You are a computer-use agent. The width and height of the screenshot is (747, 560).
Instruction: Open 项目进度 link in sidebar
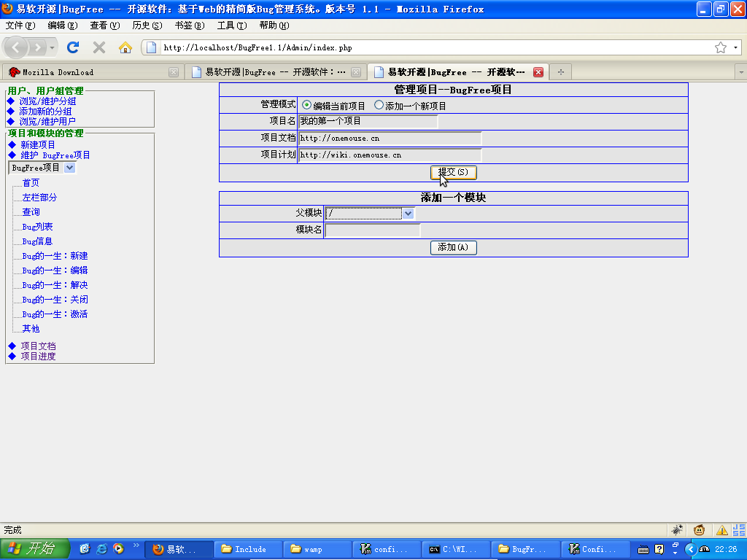coord(38,356)
